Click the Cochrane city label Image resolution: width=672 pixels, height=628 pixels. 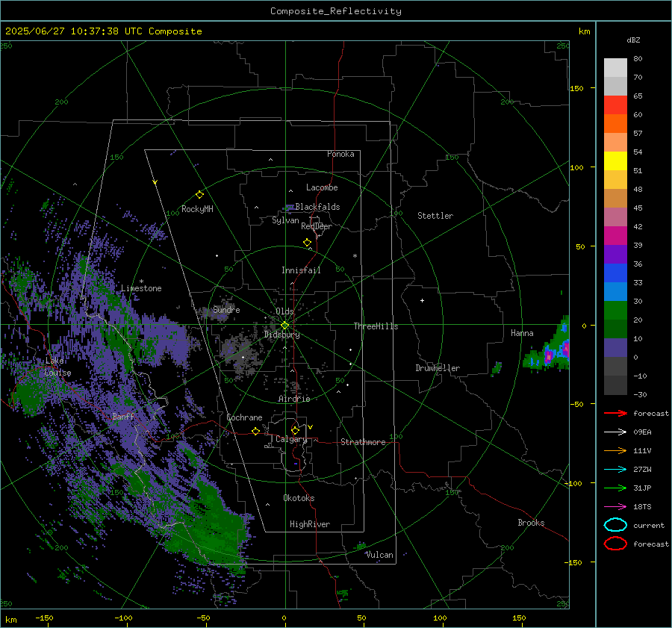[x=244, y=417]
